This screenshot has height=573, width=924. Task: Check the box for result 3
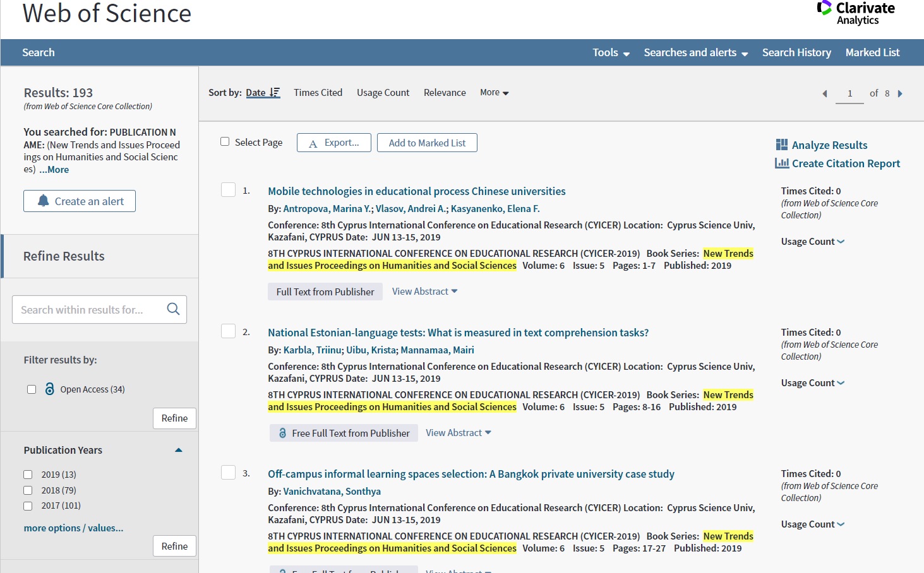[228, 473]
